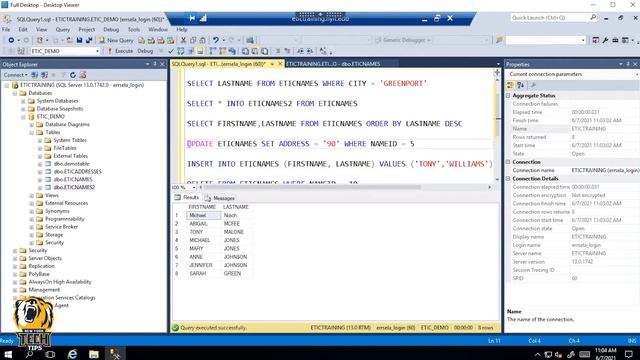Open Internet Explorer from the taskbar

(x=72, y=354)
